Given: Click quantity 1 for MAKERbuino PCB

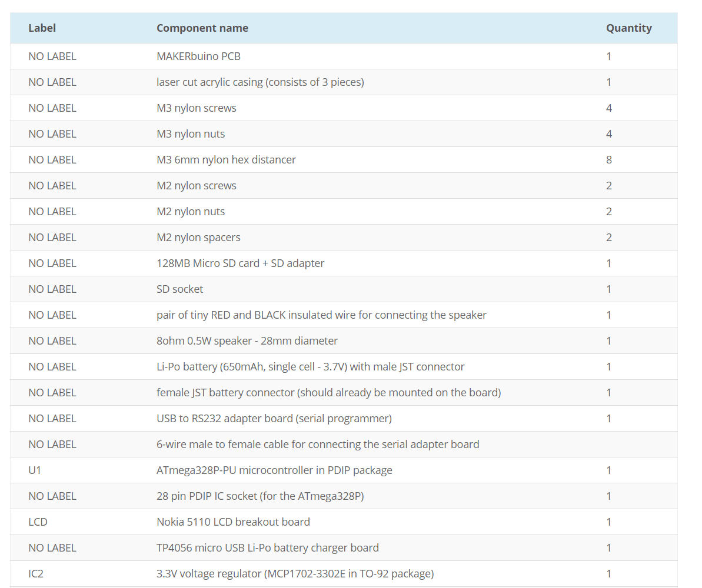Looking at the screenshot, I should (608, 56).
